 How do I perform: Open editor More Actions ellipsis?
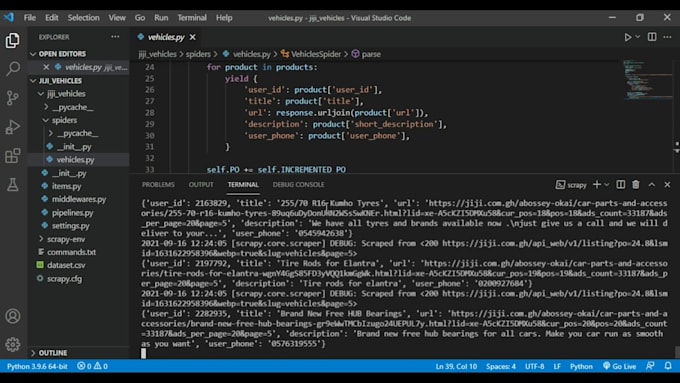click(x=667, y=37)
